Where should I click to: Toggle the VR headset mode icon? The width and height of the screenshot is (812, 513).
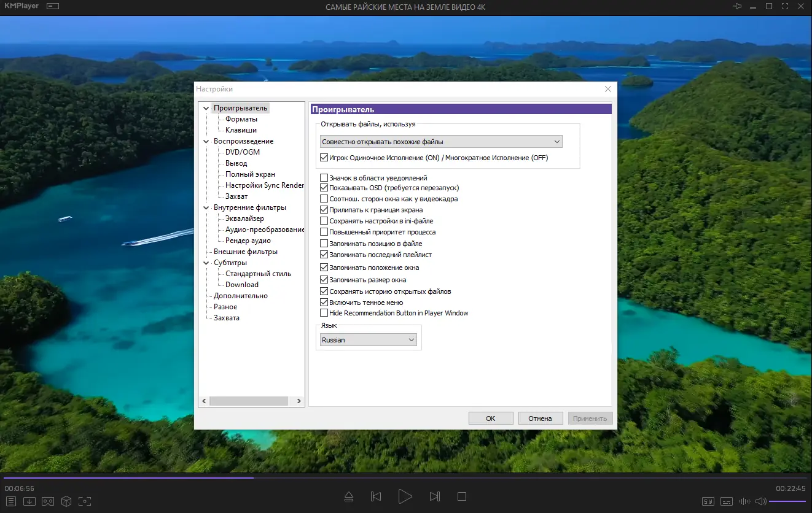coord(47,501)
